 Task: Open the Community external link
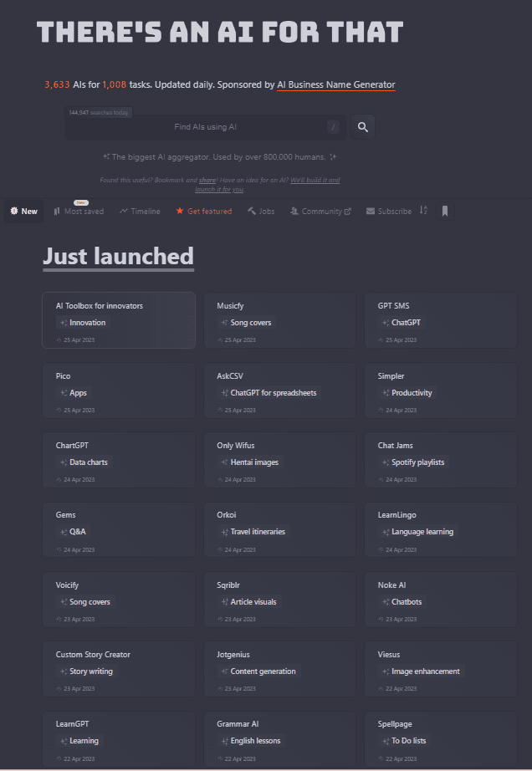pyautogui.click(x=320, y=212)
